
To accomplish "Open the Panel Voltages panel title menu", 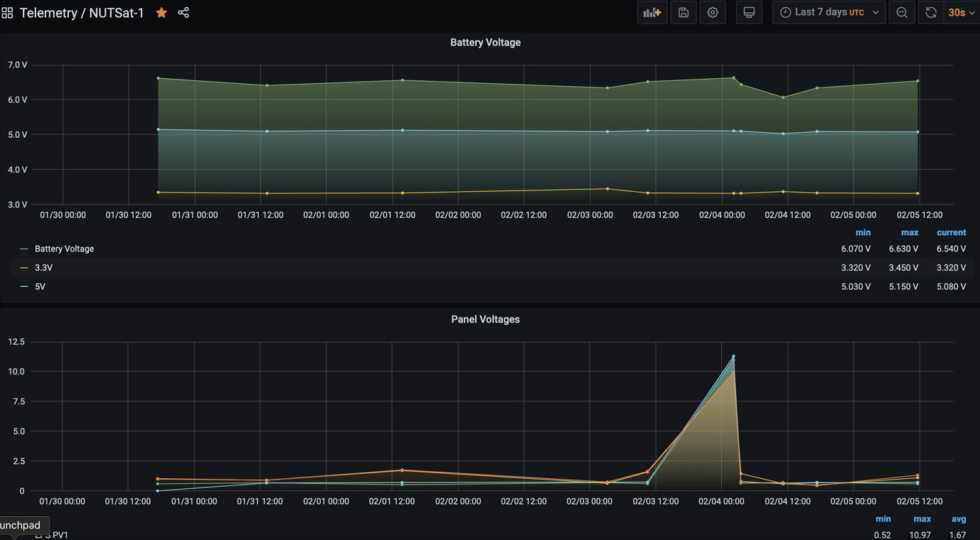I will [485, 320].
